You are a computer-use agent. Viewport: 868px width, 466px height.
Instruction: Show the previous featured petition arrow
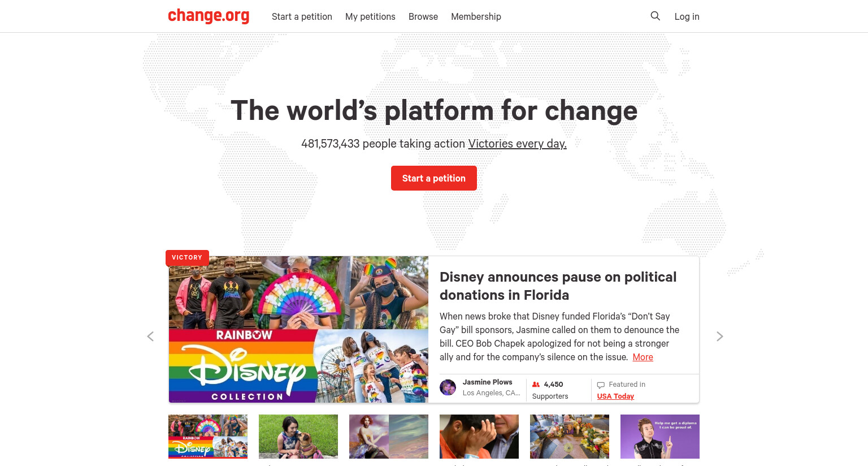150,336
